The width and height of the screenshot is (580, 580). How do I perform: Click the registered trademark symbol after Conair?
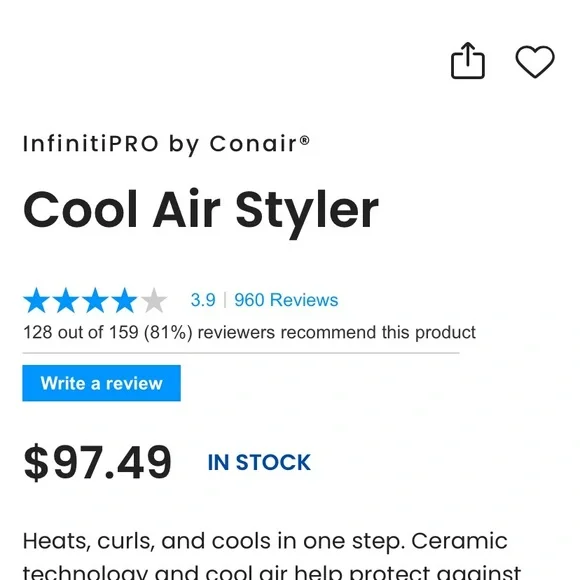[304, 140]
